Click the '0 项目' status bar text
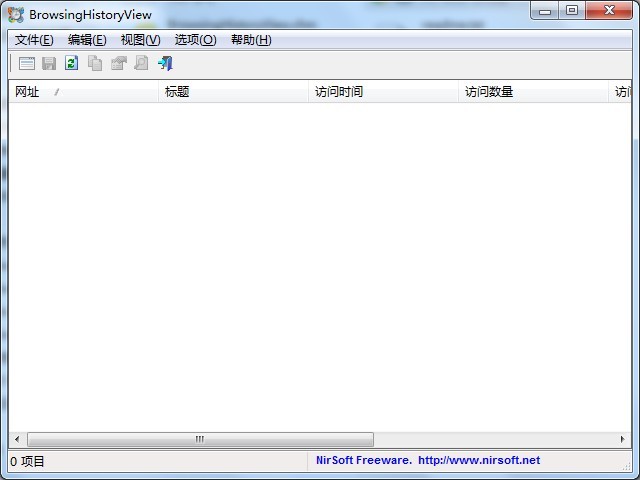Screen dimensions: 640x480 pos(27,462)
